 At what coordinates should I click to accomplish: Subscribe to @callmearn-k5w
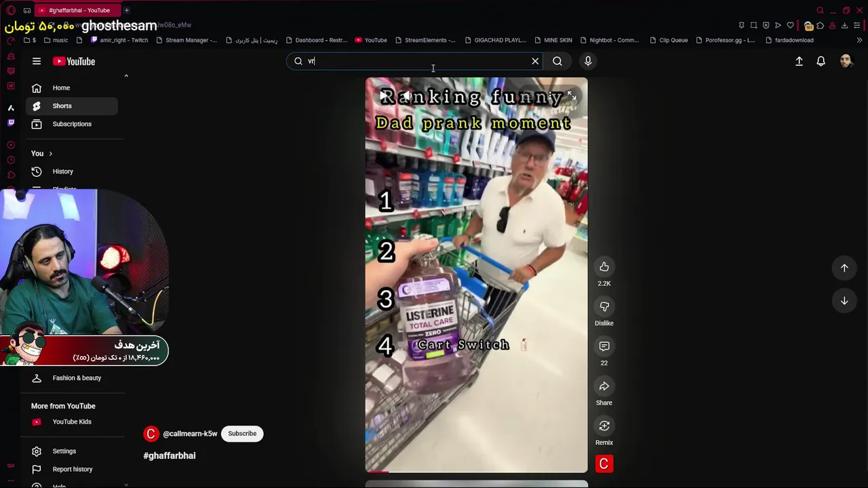[242, 434]
